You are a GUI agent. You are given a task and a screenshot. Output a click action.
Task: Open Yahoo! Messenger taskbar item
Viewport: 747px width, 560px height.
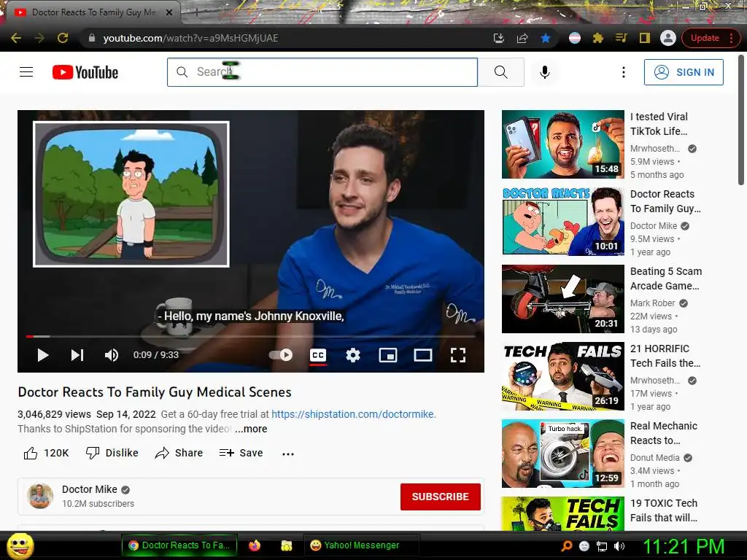click(x=360, y=545)
